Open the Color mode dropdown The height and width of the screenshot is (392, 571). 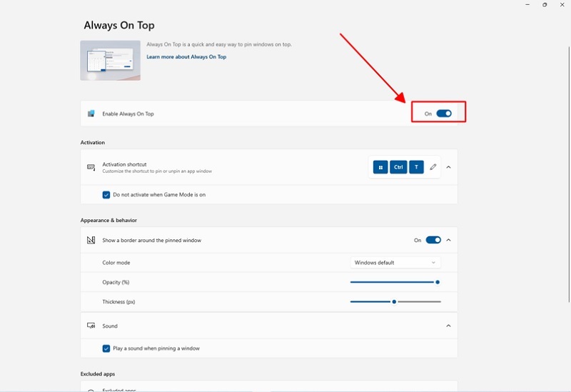pos(395,263)
